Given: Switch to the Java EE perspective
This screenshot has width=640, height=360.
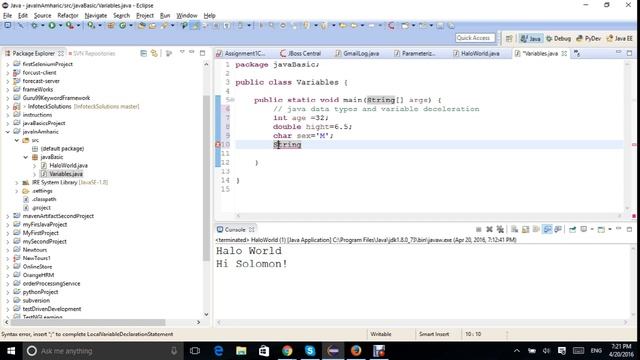Looking at the screenshot, I should click(620, 38).
